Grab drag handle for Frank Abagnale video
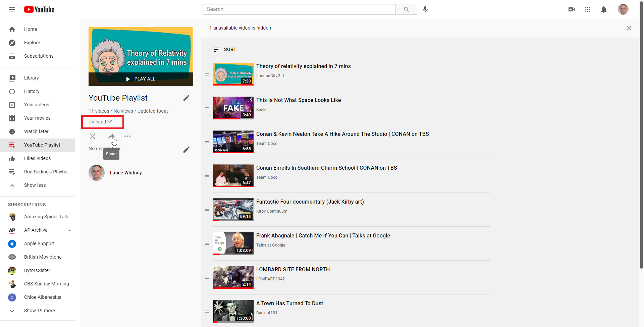This screenshot has width=644, height=327. click(x=207, y=244)
